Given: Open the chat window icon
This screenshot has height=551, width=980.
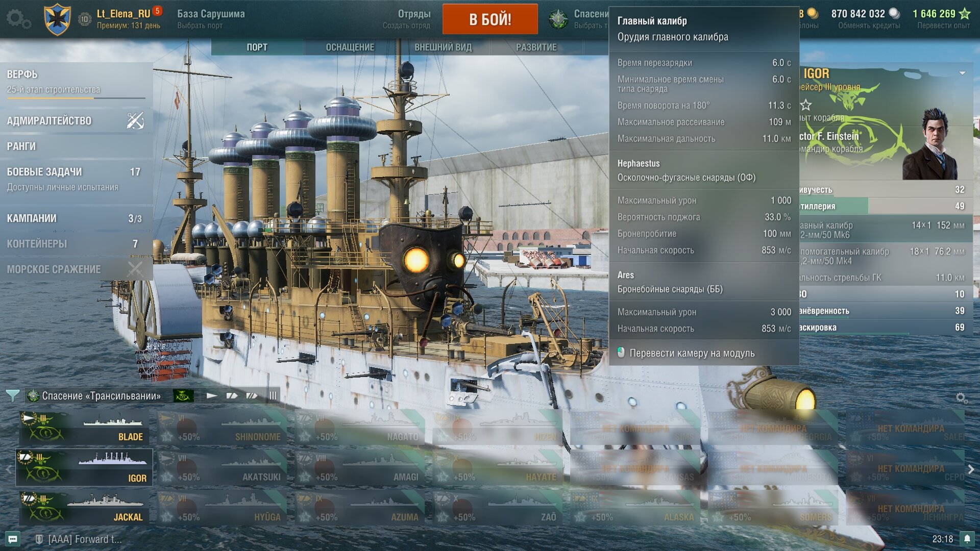Looking at the screenshot, I should point(13,539).
